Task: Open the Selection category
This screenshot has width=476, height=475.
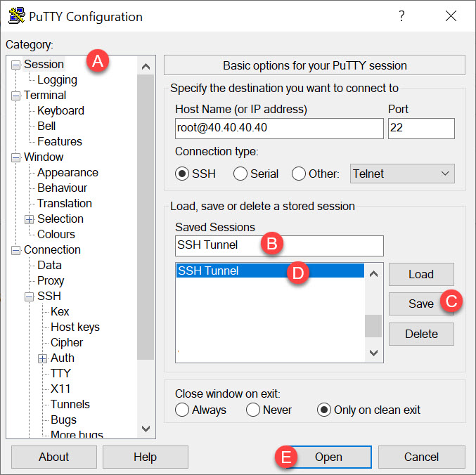Action: pyautogui.click(x=60, y=219)
